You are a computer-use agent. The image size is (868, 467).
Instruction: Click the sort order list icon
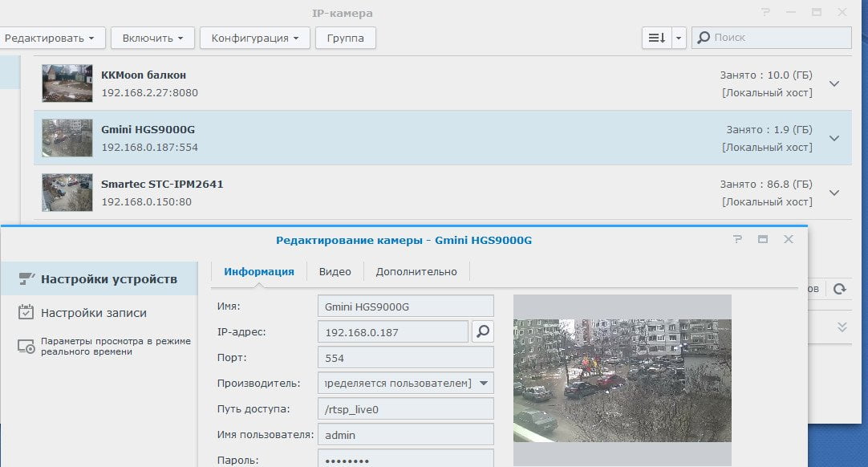(656, 38)
